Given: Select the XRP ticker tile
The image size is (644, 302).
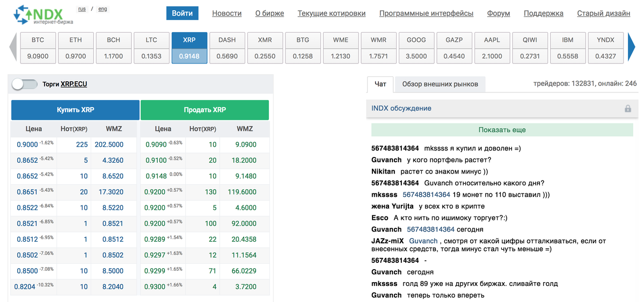Looking at the screenshot, I should (x=189, y=48).
